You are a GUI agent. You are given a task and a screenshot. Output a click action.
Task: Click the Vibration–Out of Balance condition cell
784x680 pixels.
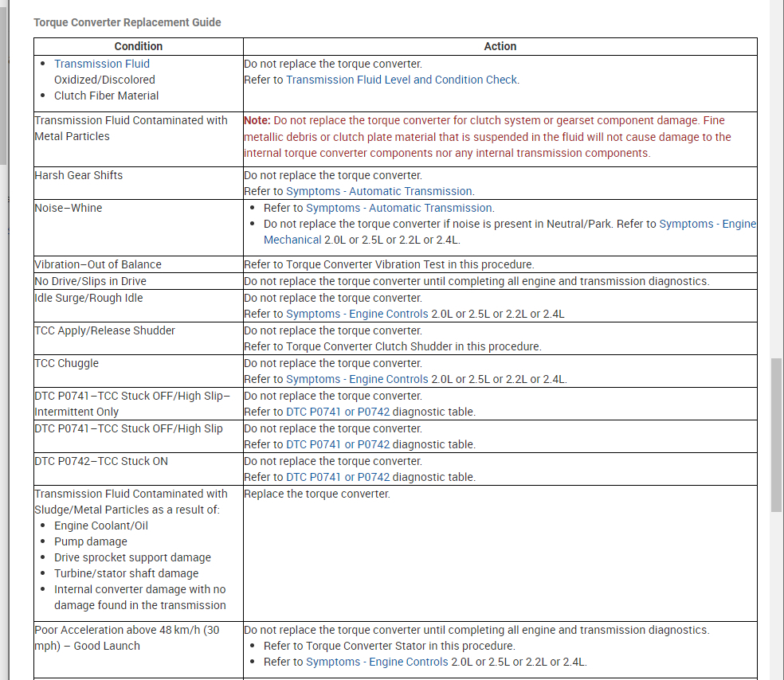pyautogui.click(x=139, y=264)
